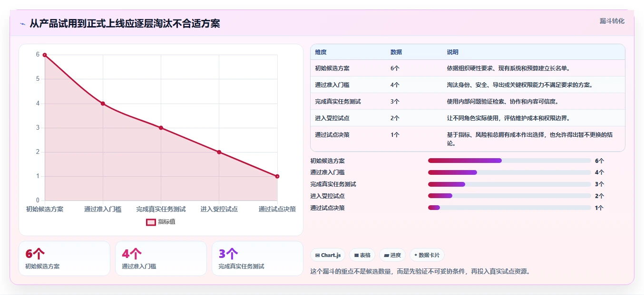Click the chart data point for 进入受控试点
Screen dimensions: 644x295
(x=219, y=152)
